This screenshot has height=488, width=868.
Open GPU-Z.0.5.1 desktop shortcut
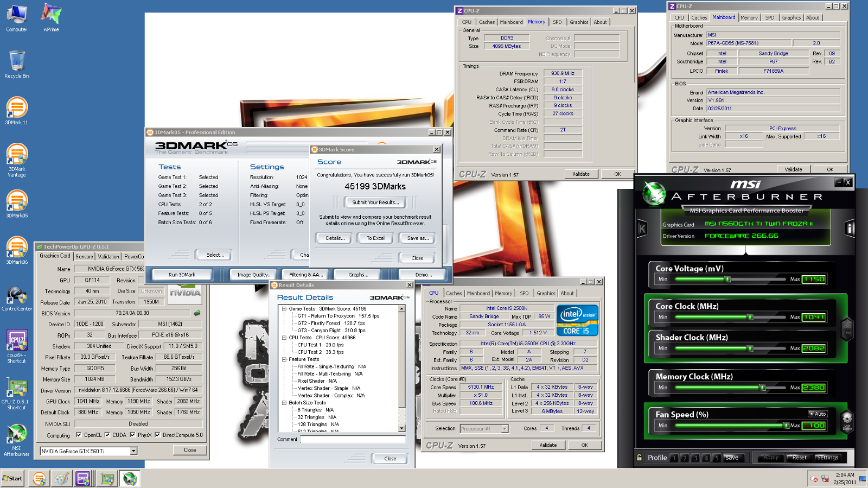point(17,392)
